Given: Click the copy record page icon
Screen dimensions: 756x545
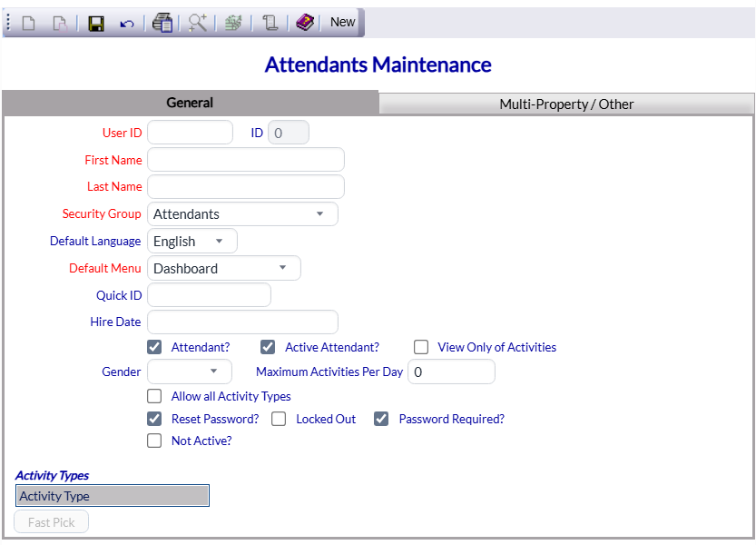Looking at the screenshot, I should pyautogui.click(x=60, y=23).
